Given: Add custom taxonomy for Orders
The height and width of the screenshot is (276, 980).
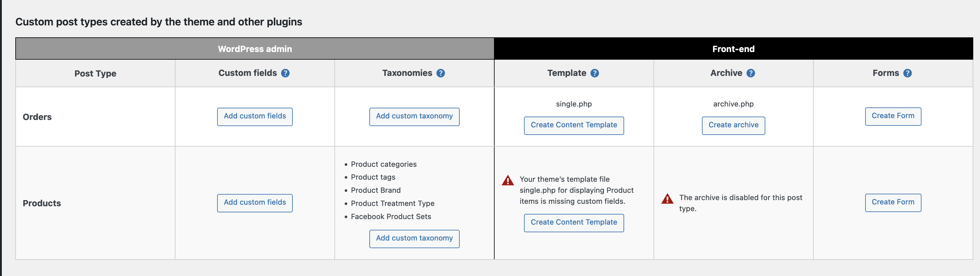Looking at the screenshot, I should pyautogui.click(x=414, y=116).
